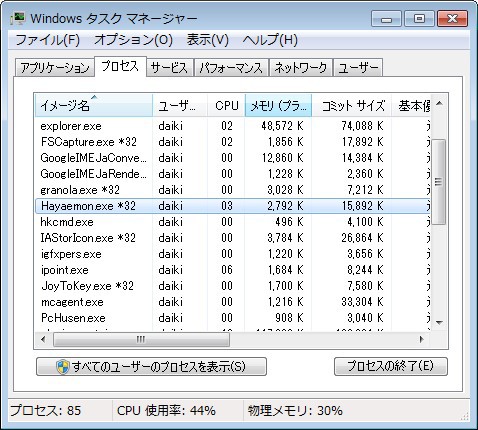This screenshot has height=430, width=478.
Task: Maximize the Task Manager window
Action: point(419,18)
